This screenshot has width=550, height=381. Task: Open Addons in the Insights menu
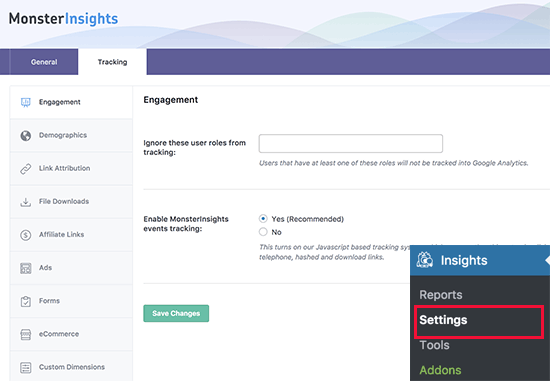(x=440, y=370)
